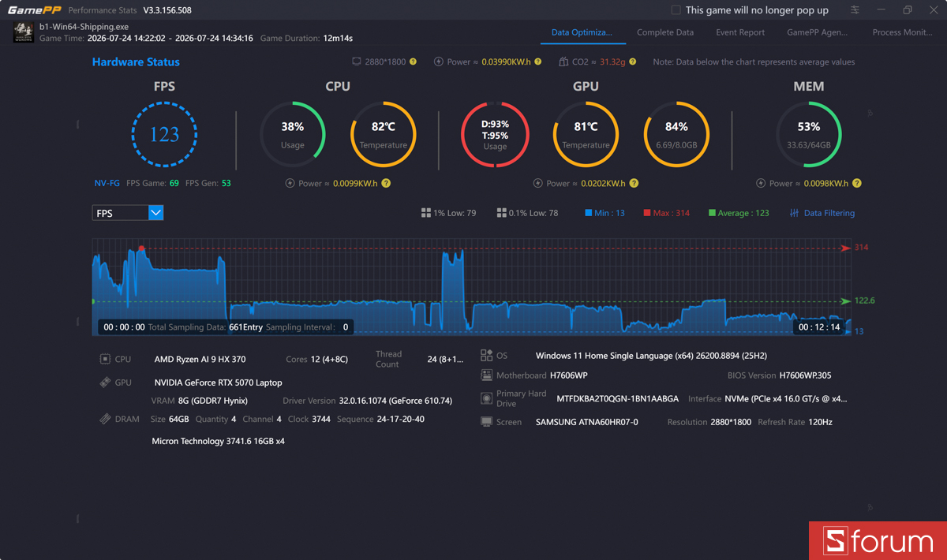
Task: Open Data Filtering
Action: (822, 213)
